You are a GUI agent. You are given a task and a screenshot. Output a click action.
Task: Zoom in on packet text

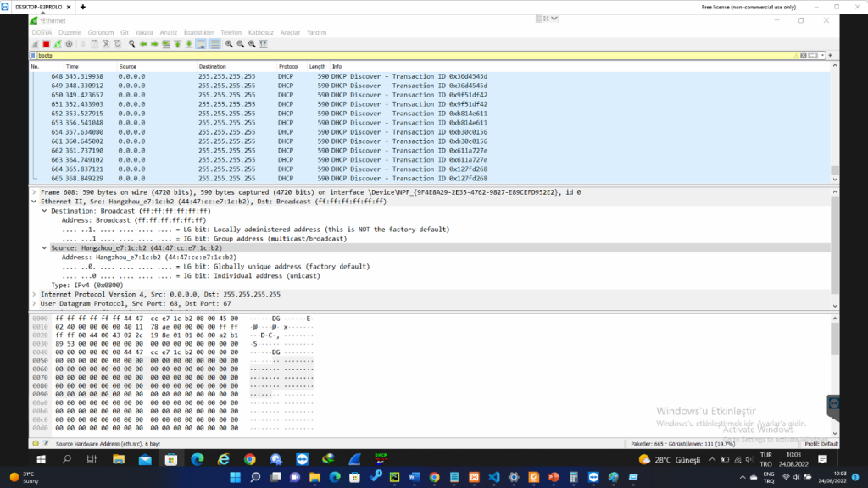point(230,43)
